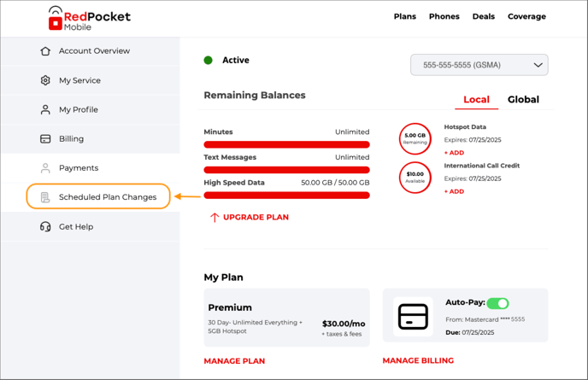Click the Auto-Pay due date 07/25/2025
This screenshot has width=588, height=380.
click(478, 332)
